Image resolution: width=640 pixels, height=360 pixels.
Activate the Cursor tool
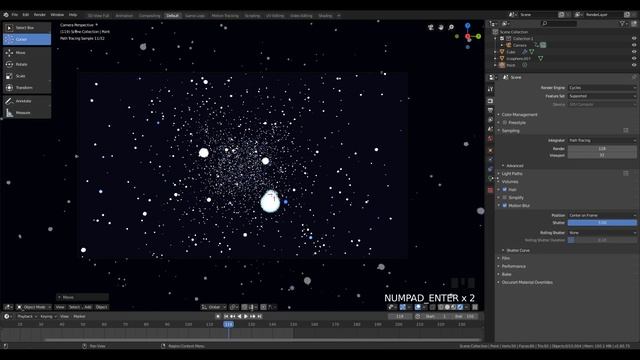(x=27, y=39)
